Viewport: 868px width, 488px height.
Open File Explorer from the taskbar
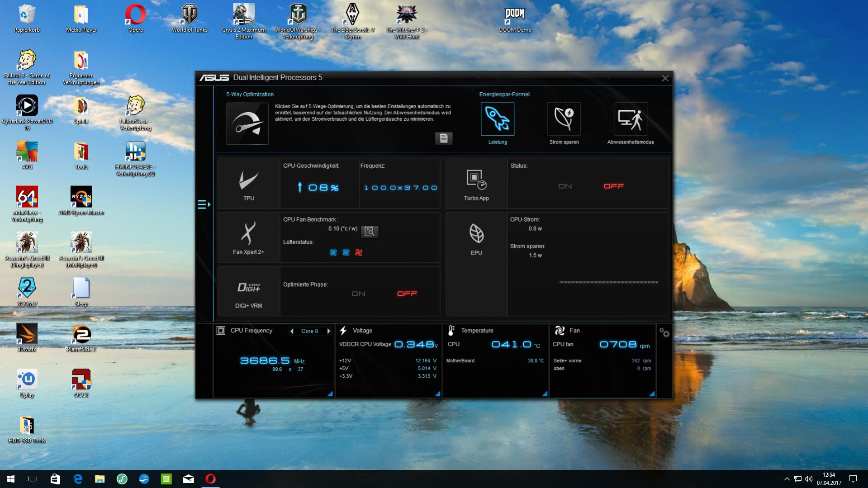[x=100, y=479]
